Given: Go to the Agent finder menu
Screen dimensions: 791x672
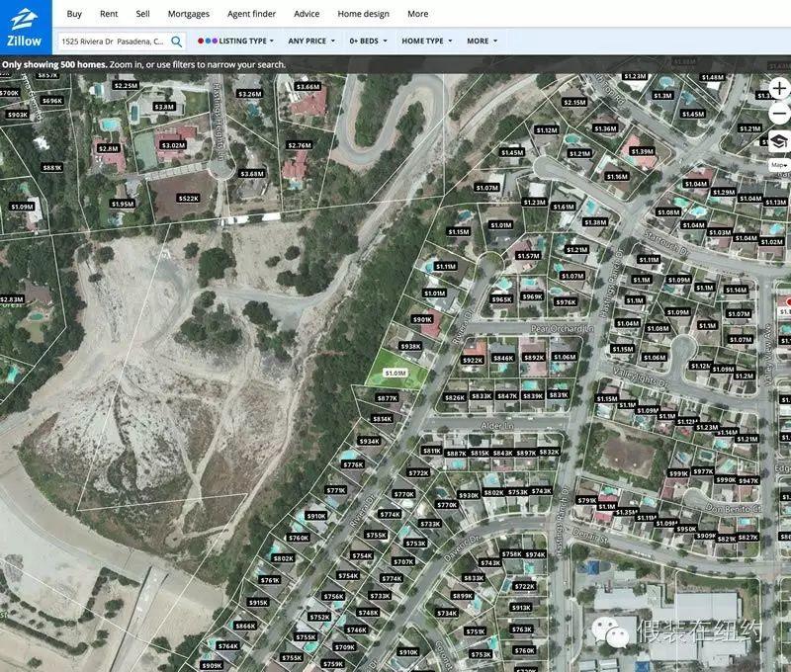Looking at the screenshot, I should pos(251,14).
